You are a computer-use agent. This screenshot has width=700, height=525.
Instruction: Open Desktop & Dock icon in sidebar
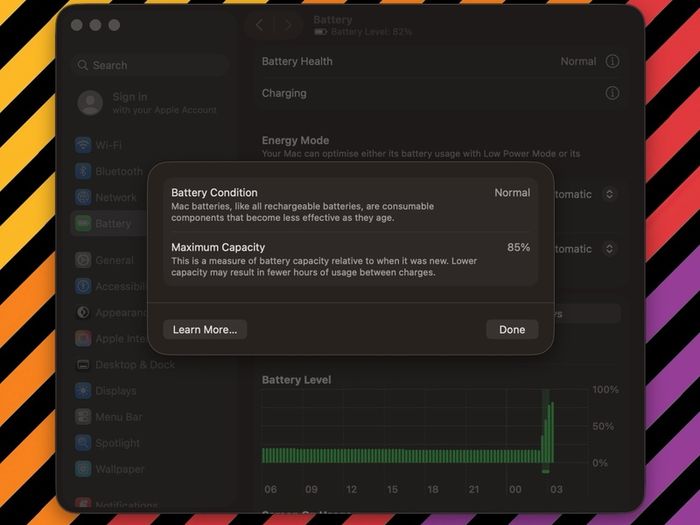pyautogui.click(x=83, y=365)
